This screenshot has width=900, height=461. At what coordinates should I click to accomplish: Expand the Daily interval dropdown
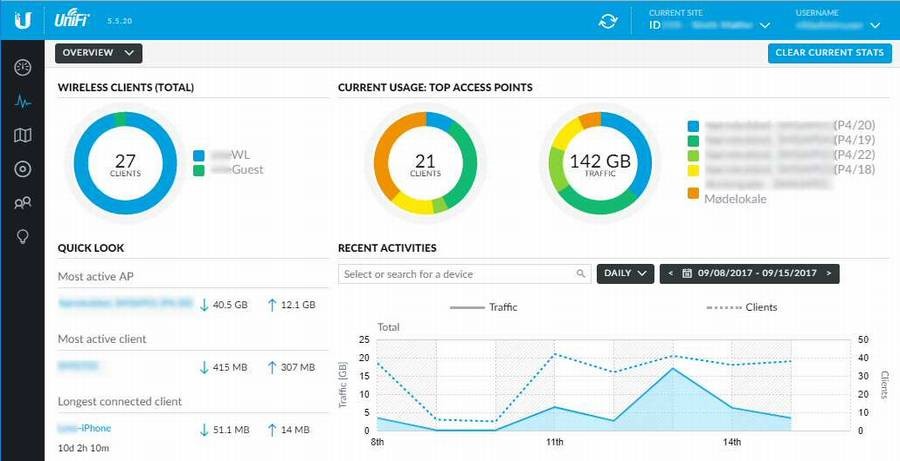(x=625, y=273)
